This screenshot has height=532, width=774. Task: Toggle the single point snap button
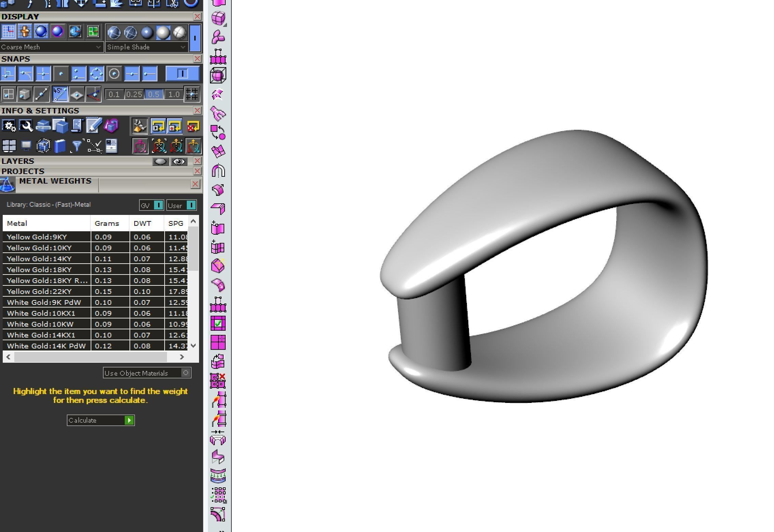[61, 74]
